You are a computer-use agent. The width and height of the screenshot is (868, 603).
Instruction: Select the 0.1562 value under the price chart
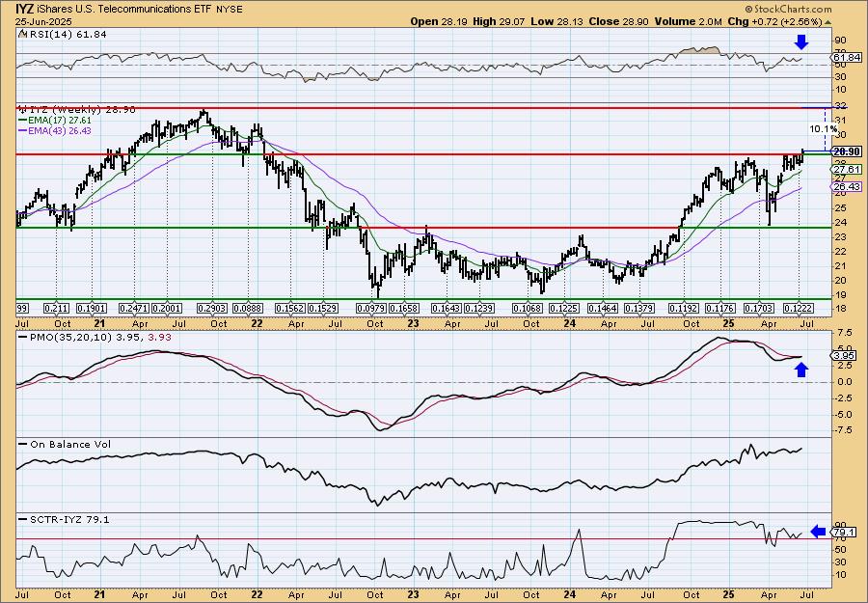coord(290,309)
